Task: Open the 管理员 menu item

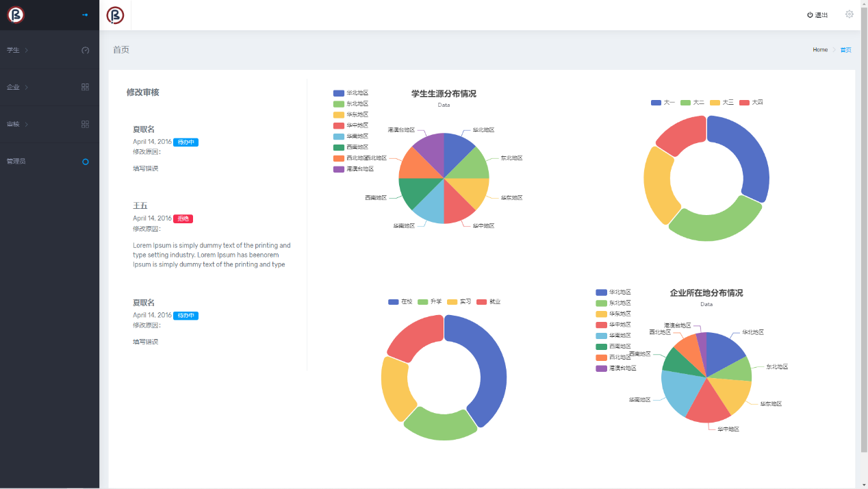Action: pyautogui.click(x=16, y=161)
